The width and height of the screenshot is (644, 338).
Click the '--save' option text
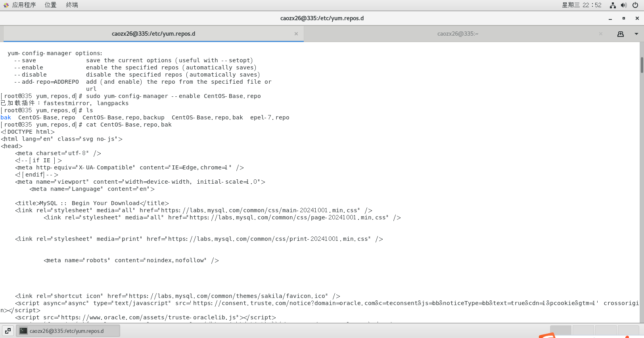25,60
